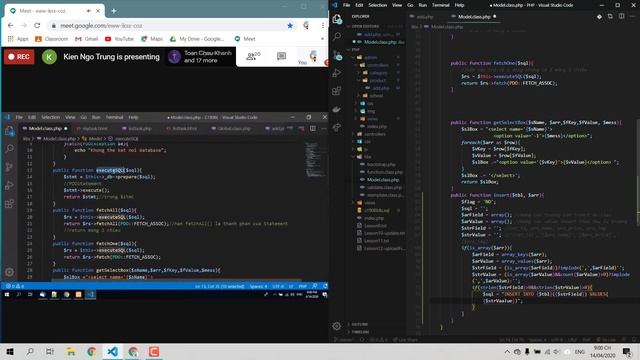Show hidden system tray icons chevron
The height and width of the screenshot is (360, 640).
pyautogui.click(x=507, y=351)
